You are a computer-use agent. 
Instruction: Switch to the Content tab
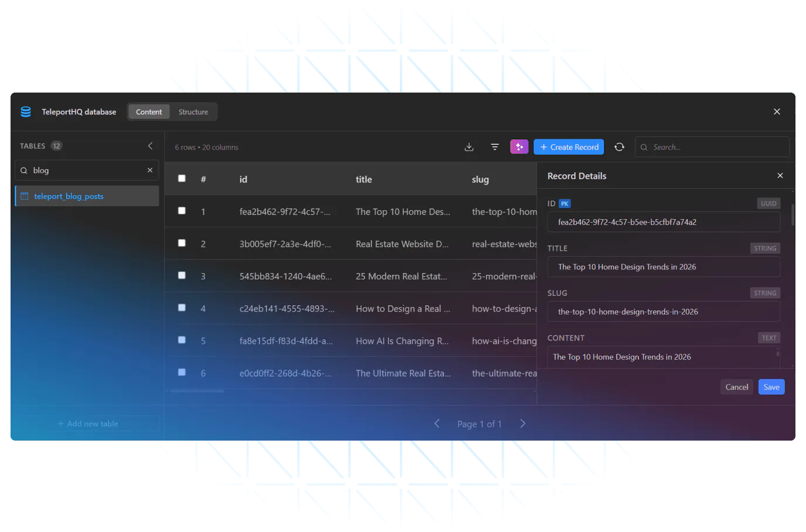[x=149, y=112]
